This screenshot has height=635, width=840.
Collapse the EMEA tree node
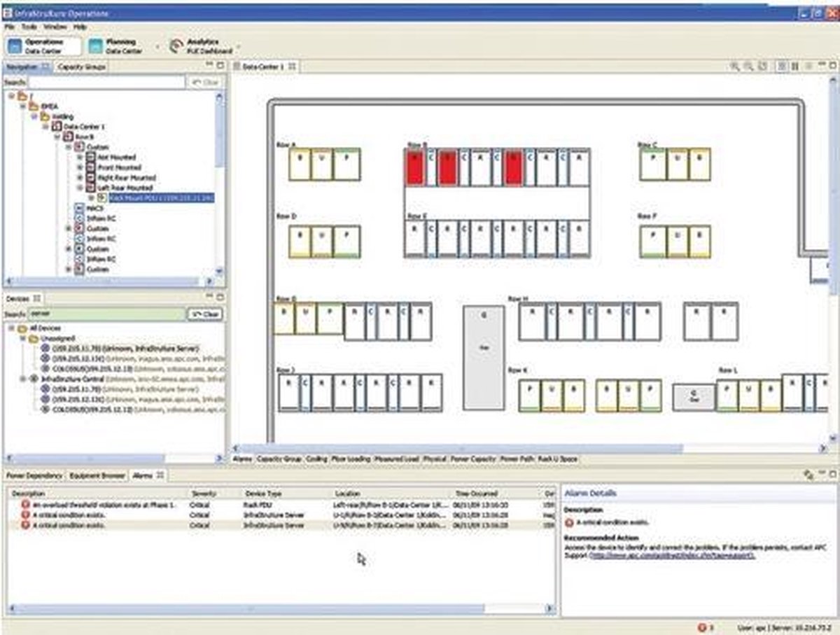[x=23, y=106]
